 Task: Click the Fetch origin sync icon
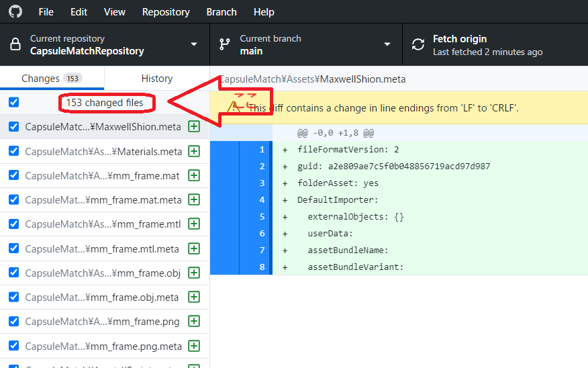click(x=418, y=45)
